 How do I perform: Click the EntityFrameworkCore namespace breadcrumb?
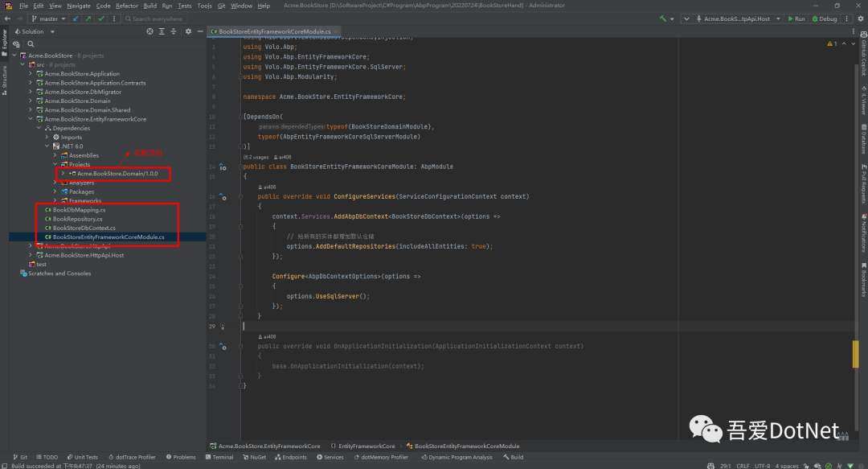pyautogui.click(x=363, y=446)
